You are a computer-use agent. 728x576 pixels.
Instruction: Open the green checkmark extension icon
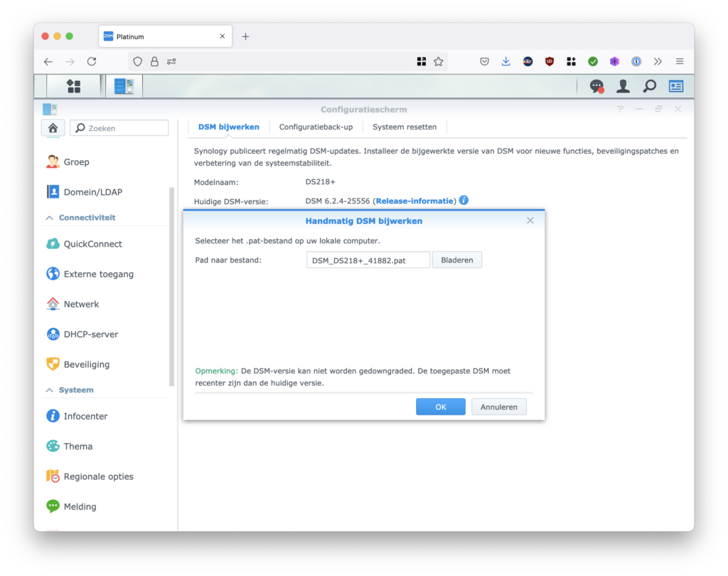tap(593, 61)
